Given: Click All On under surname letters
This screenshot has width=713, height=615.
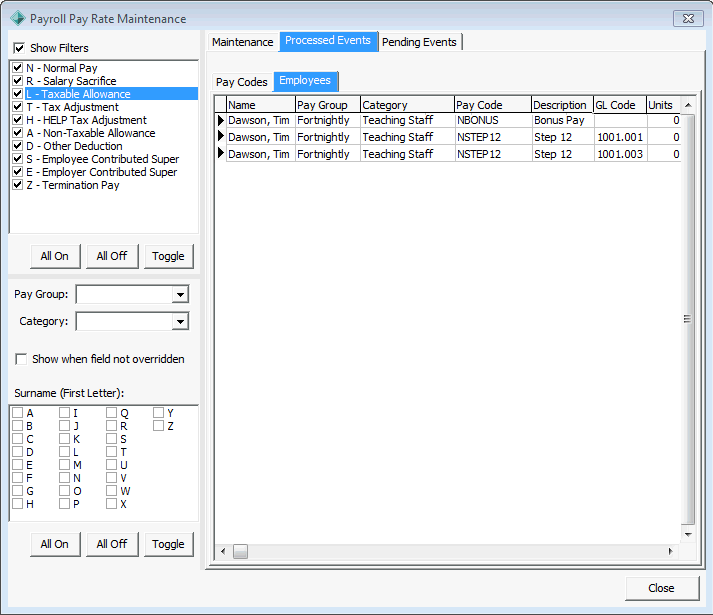Looking at the screenshot, I should (55, 544).
